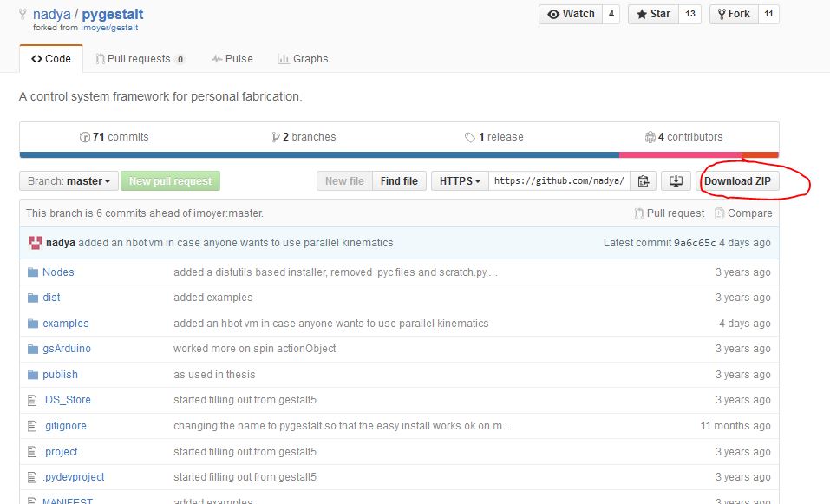Click the release tag icon
Viewport: 830px width, 504px height.
tap(469, 137)
